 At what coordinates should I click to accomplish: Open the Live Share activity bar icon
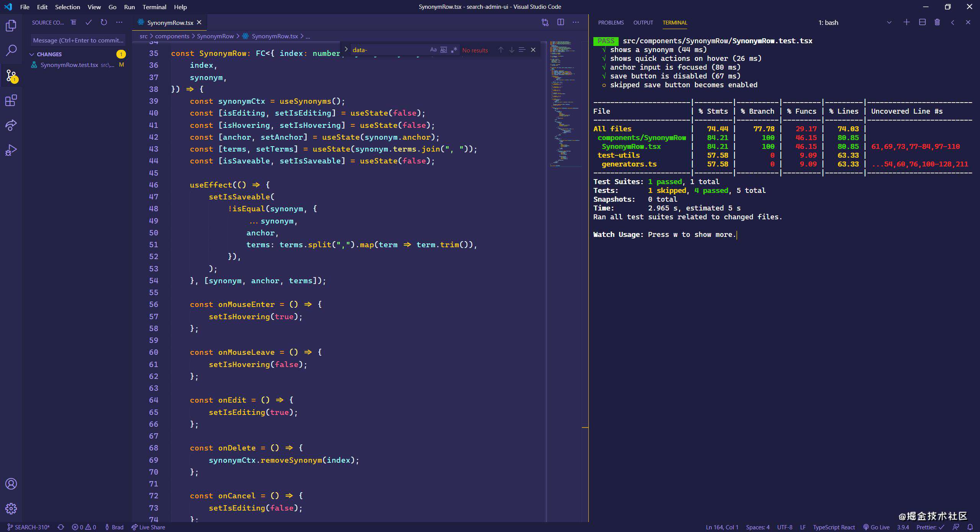11,125
